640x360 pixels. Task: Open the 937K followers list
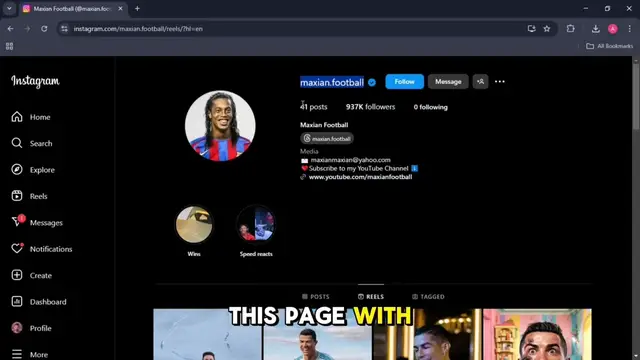coord(370,107)
